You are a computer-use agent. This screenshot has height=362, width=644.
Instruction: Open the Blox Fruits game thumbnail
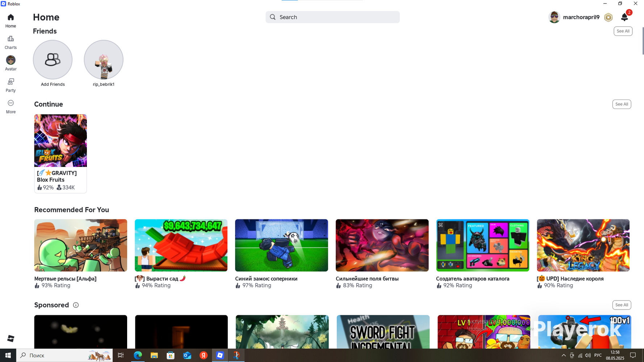coord(60,140)
